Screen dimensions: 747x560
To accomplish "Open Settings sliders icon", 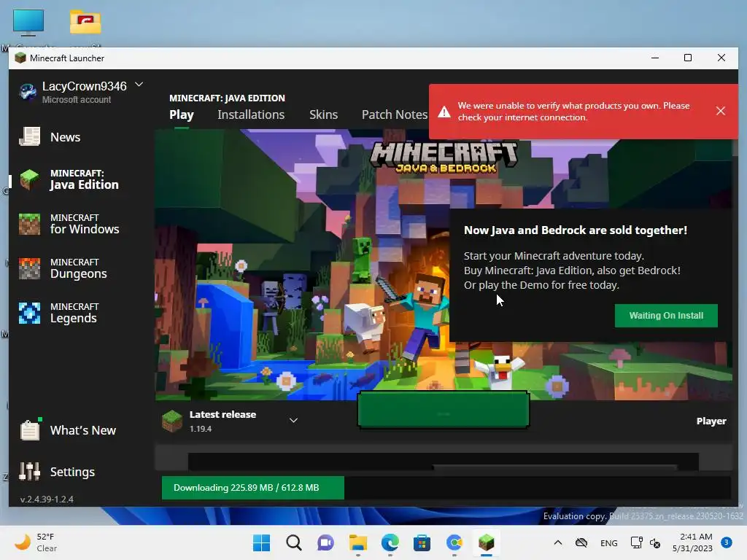I will tap(29, 472).
